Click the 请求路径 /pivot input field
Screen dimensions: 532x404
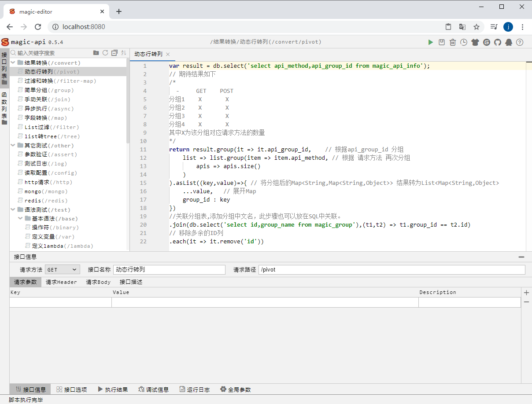pos(392,269)
